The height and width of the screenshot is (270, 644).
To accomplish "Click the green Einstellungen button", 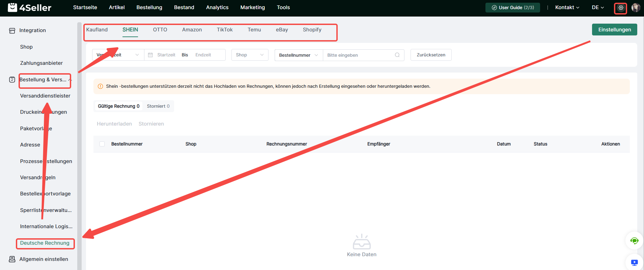I will point(614,30).
